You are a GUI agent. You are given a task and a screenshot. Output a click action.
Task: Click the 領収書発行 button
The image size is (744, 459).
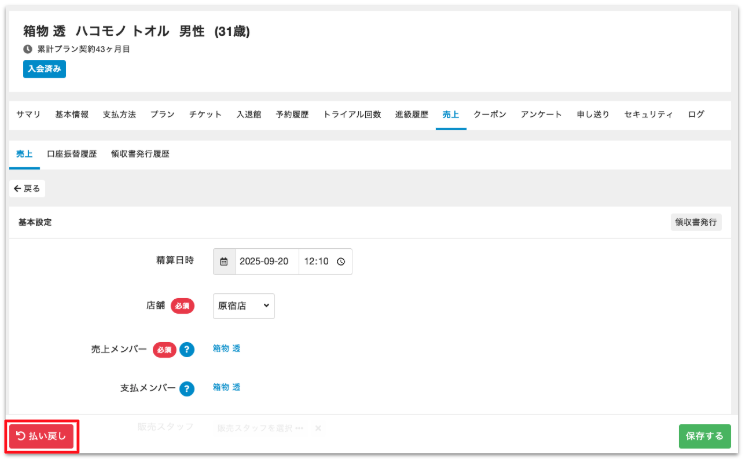point(695,222)
